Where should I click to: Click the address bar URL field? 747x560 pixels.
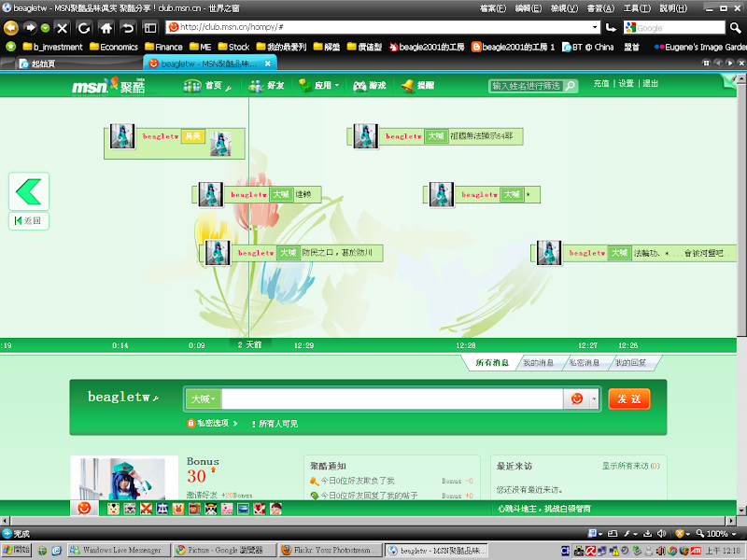point(383,27)
